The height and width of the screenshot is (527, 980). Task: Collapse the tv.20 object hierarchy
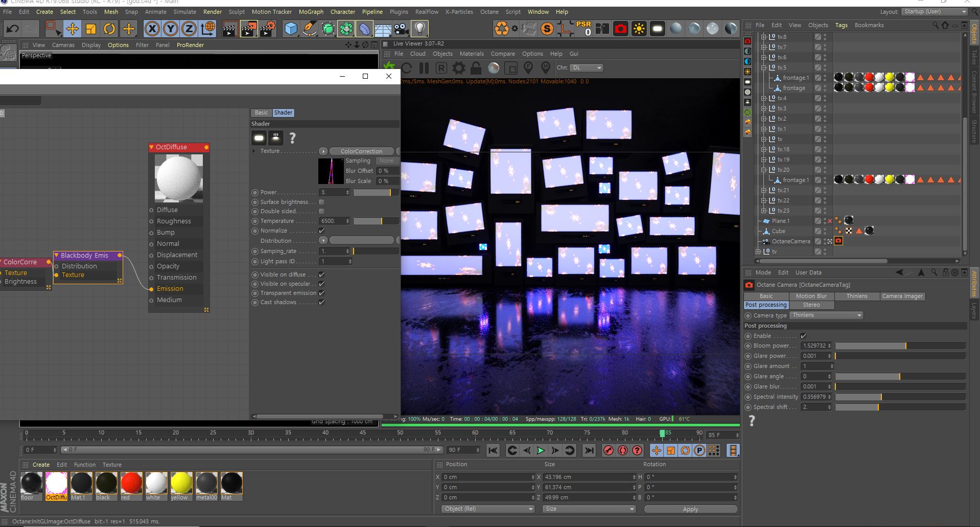coord(763,170)
